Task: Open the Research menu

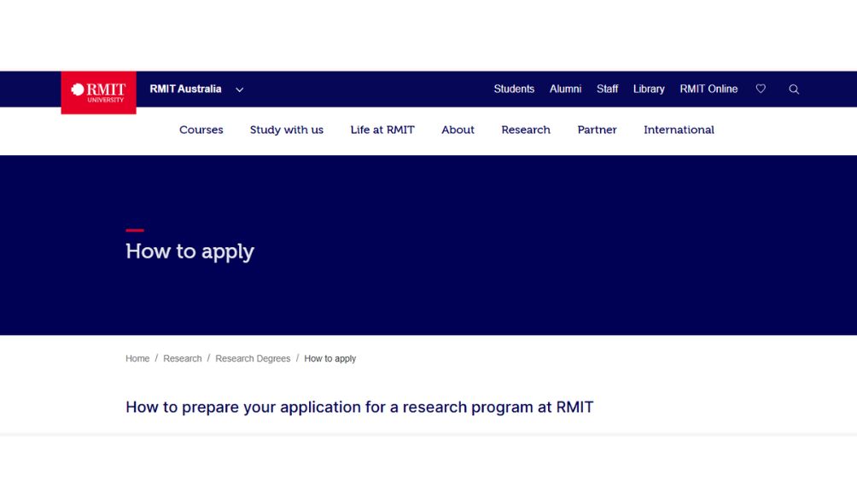Action: coord(525,130)
